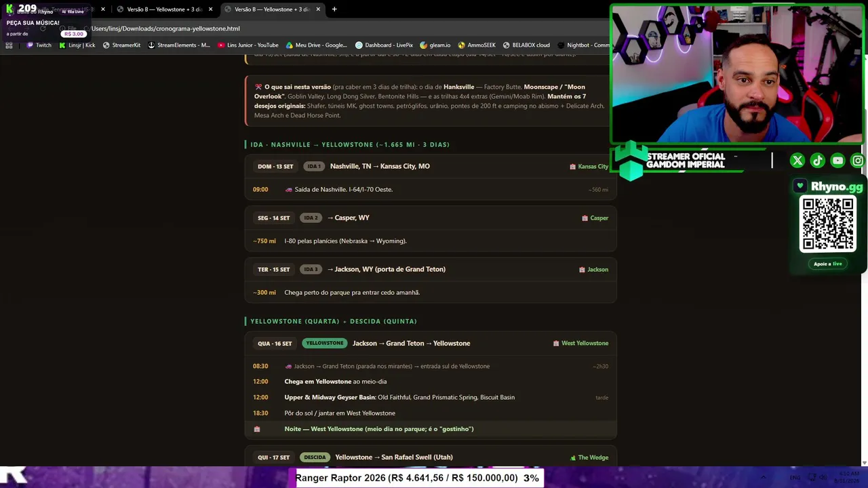Open the gleam.io bookmark
868x488 pixels.
tap(435, 45)
